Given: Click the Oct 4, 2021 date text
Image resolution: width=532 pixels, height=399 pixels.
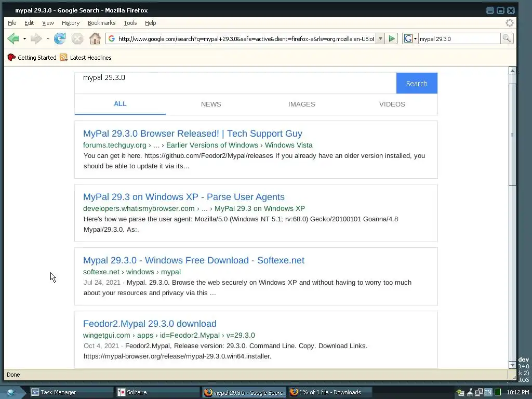Looking at the screenshot, I should click(101, 346).
